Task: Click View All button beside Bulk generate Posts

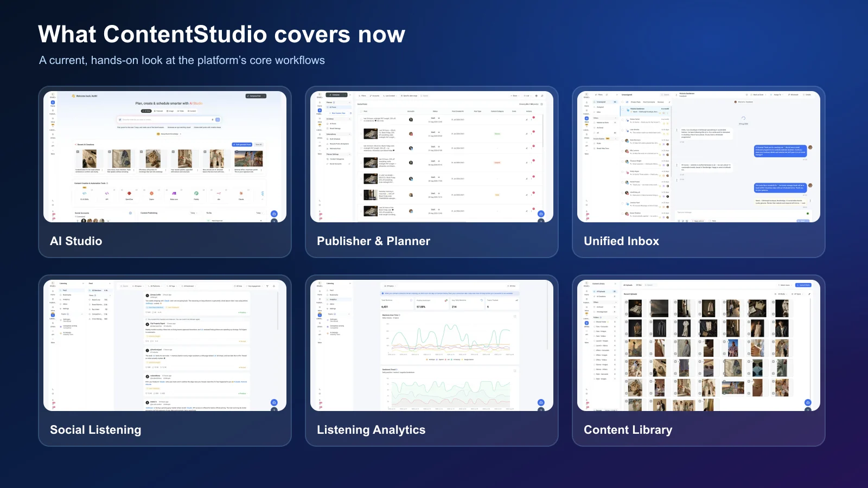Action: [x=259, y=144]
